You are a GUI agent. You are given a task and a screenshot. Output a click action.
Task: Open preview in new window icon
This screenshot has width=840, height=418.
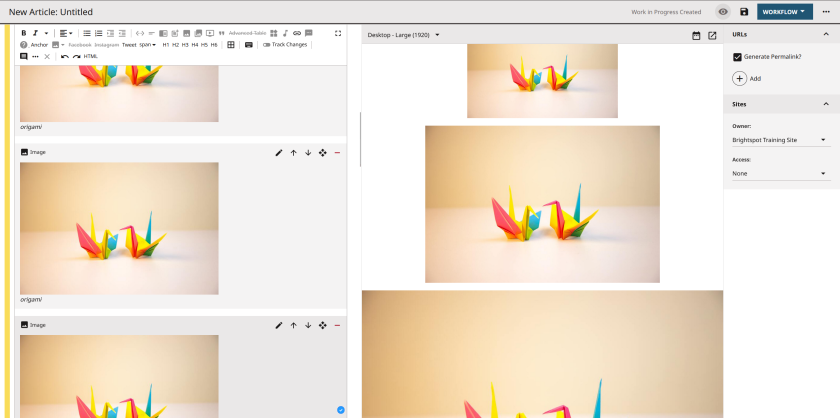(712, 35)
